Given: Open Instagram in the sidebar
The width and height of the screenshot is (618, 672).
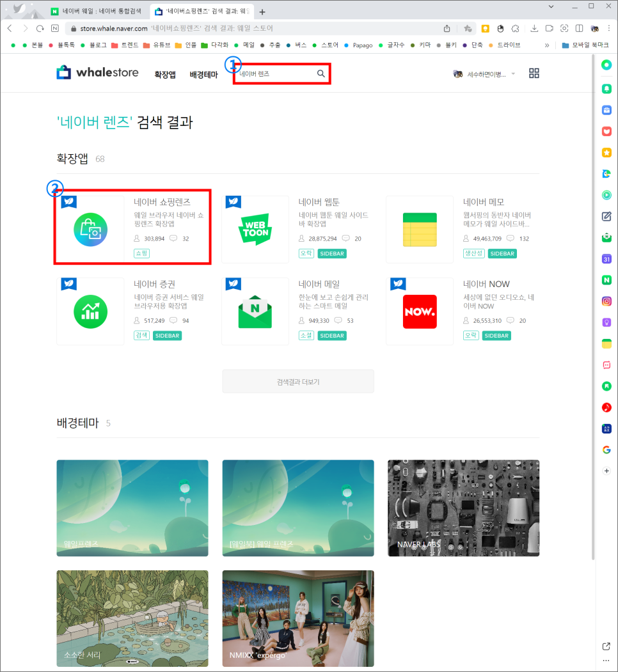Looking at the screenshot, I should pyautogui.click(x=606, y=301).
